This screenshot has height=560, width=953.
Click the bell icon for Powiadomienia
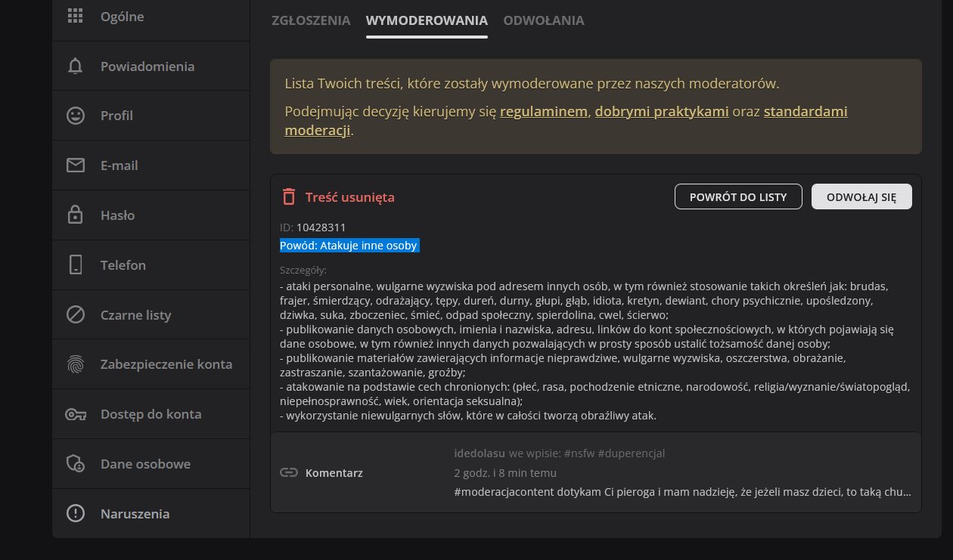[75, 67]
